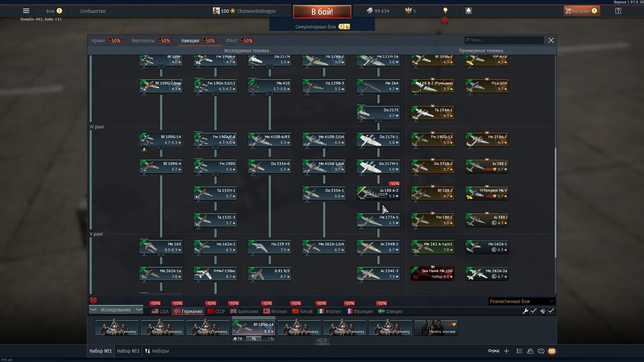Select the Me 163 aircraft card
The image size is (644, 362).
point(161,246)
